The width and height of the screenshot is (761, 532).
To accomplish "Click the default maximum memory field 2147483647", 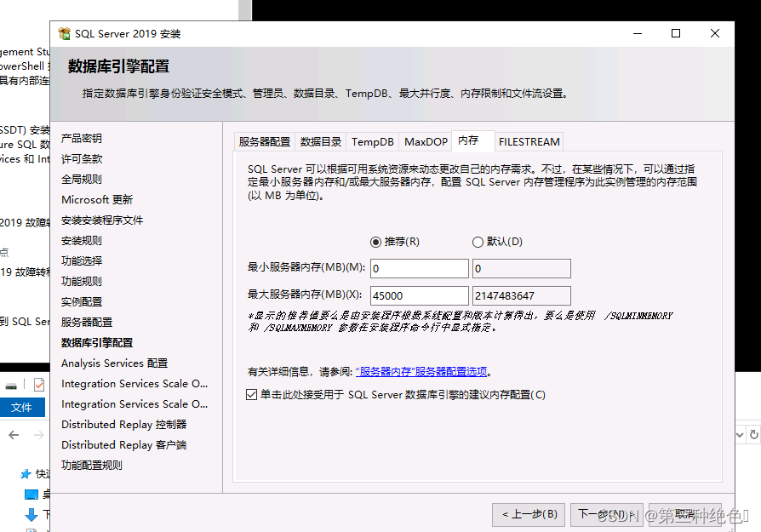I will (x=522, y=295).
